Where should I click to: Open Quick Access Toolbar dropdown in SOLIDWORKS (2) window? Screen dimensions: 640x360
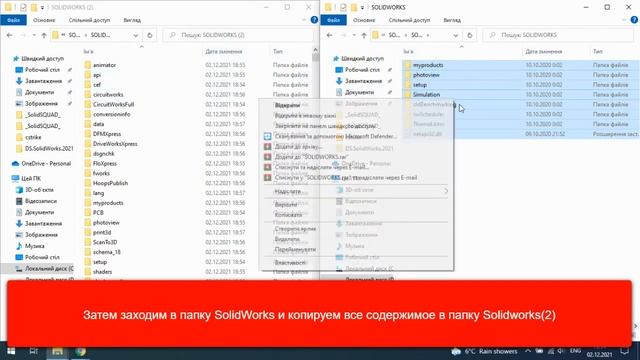click(42, 7)
